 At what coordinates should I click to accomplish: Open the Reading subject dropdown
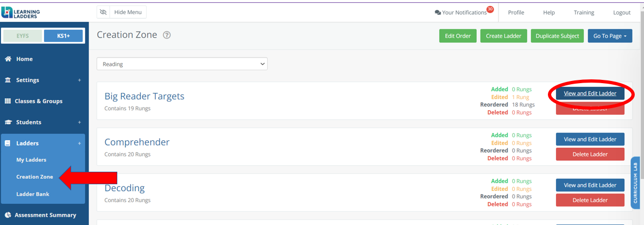(x=182, y=64)
